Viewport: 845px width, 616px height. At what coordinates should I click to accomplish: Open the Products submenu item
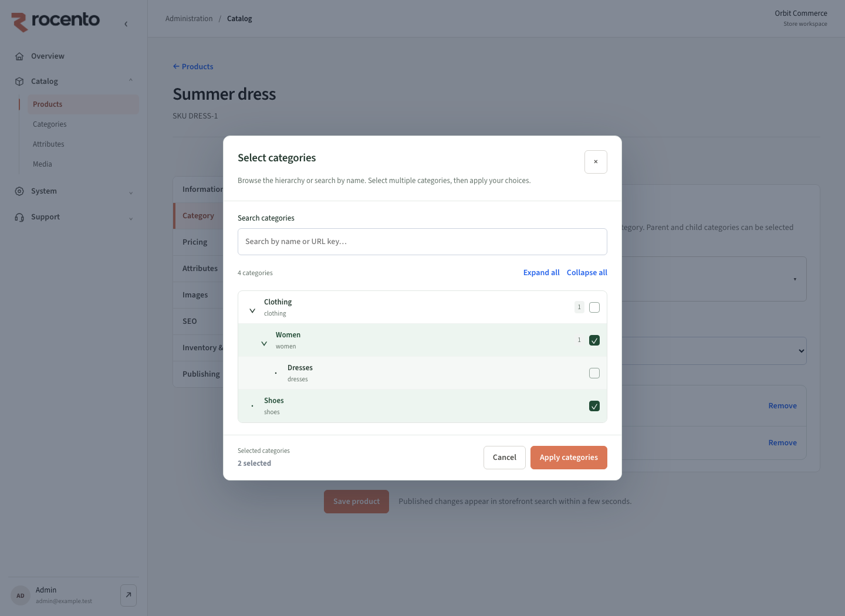[83, 104]
